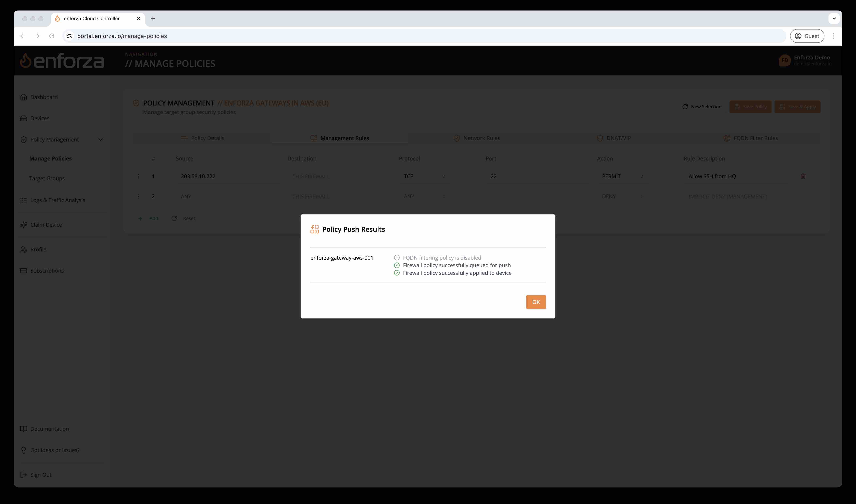This screenshot has width=856, height=504.
Task: Switch to DNAT/VIP tab
Action: 614,138
